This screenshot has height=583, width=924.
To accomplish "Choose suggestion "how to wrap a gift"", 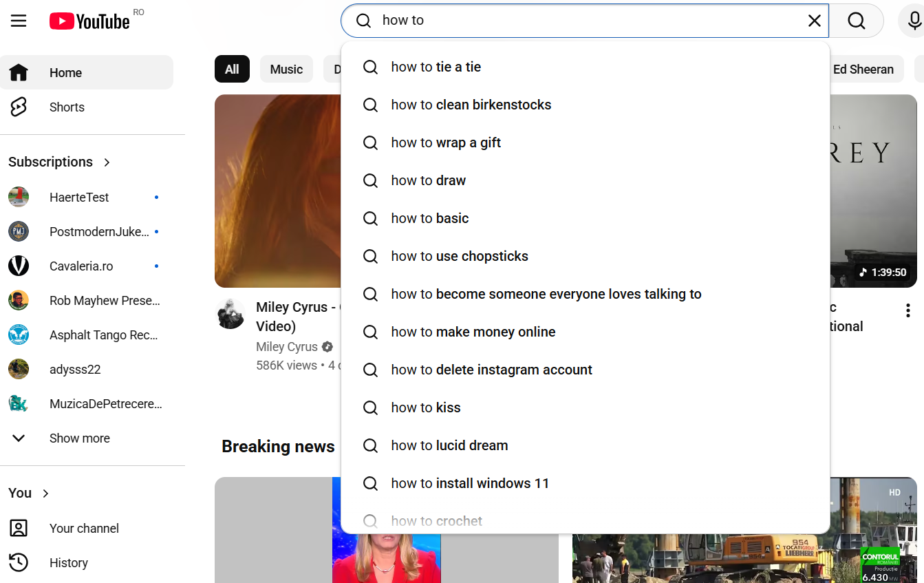I will (585, 142).
